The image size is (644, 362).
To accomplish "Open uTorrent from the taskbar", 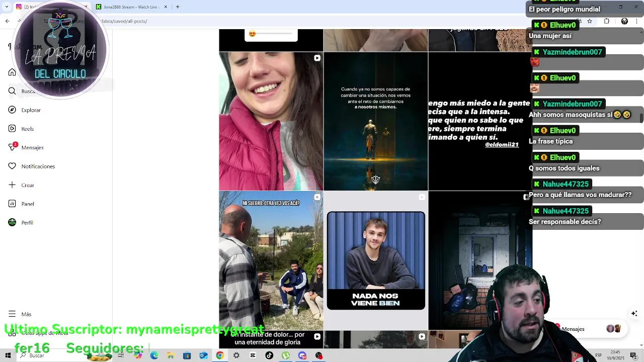I will 286,355.
